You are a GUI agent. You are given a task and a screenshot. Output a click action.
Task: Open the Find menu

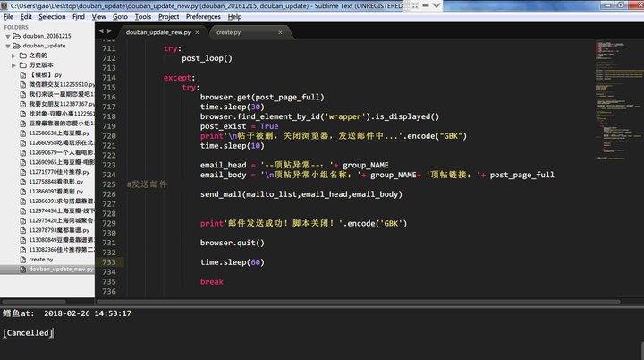pos(79,17)
